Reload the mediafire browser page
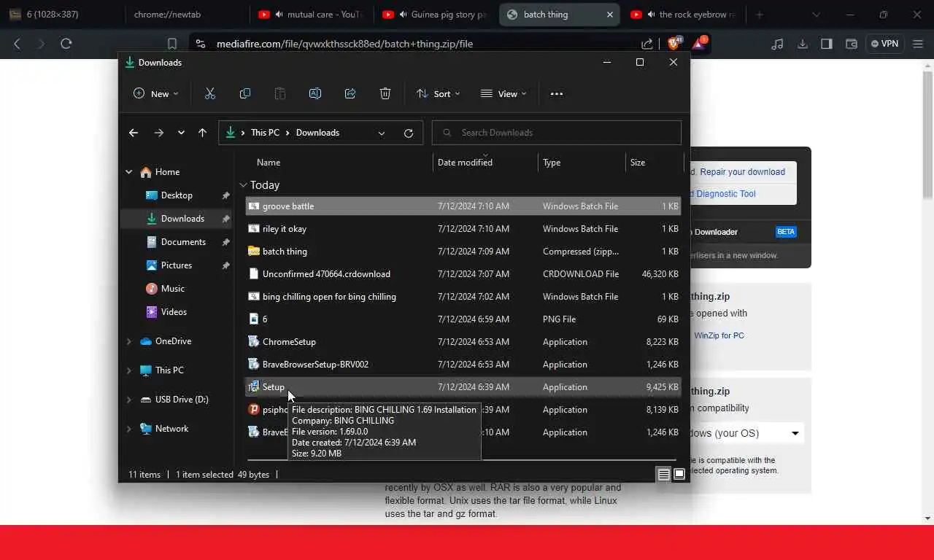 pos(66,44)
